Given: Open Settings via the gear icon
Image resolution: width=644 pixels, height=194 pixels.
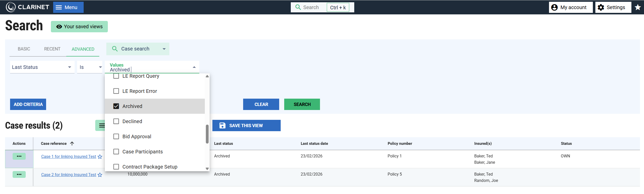Looking at the screenshot, I should [601, 7].
